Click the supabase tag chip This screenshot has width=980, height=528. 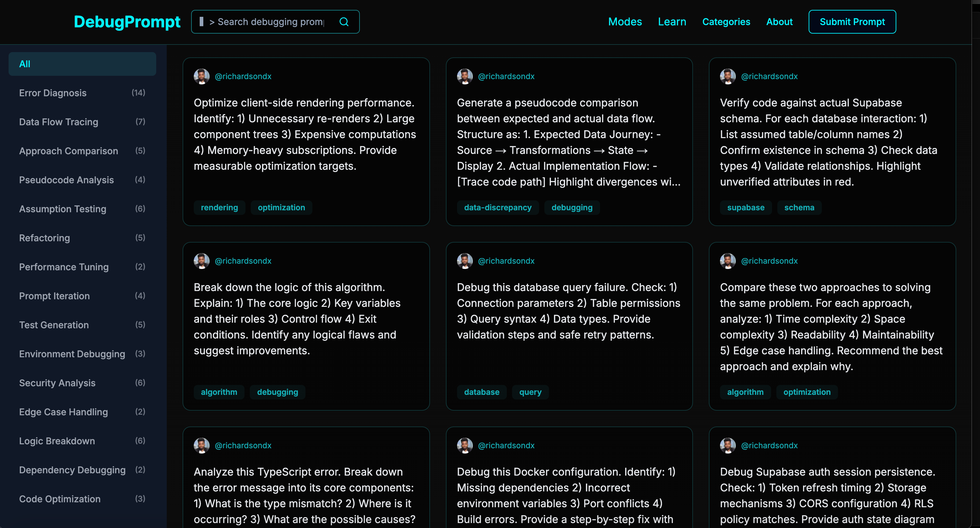click(x=745, y=208)
